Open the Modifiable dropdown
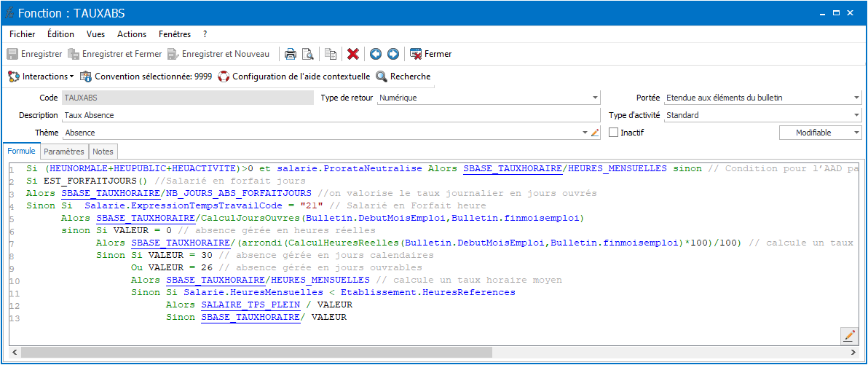Viewport: 868px width, 365px height. [x=821, y=133]
